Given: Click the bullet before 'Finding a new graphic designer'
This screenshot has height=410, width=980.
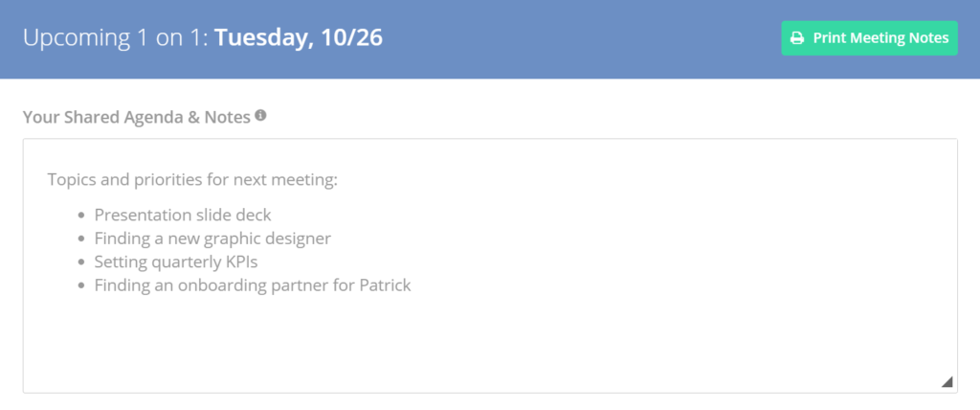Looking at the screenshot, I should pyautogui.click(x=80, y=239).
